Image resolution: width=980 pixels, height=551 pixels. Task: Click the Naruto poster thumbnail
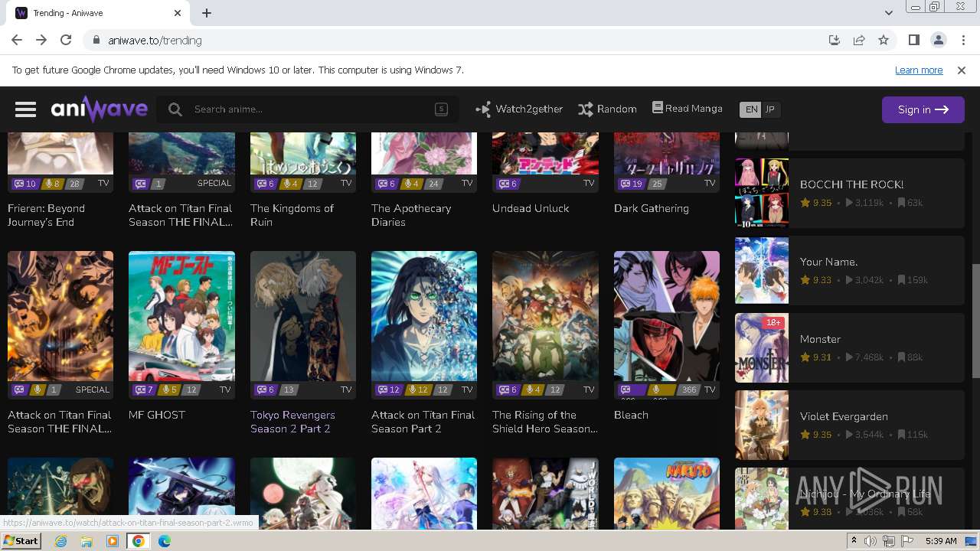[x=666, y=493]
